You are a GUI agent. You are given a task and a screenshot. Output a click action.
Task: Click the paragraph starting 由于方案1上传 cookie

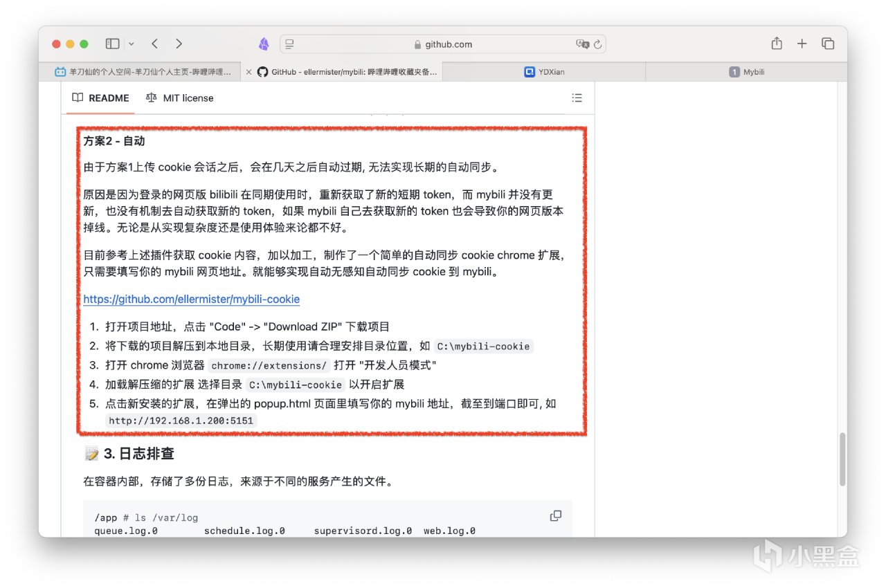(x=291, y=167)
